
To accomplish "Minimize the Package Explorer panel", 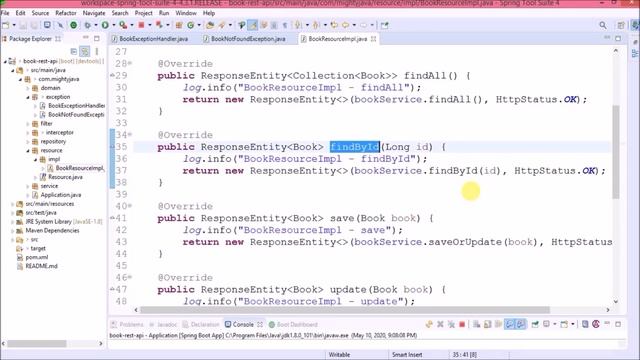I will coord(86,38).
